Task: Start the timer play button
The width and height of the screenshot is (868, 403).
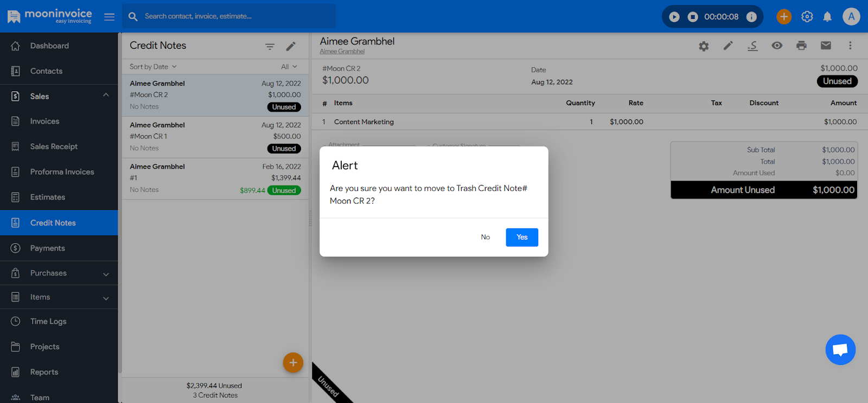Action: [x=674, y=17]
